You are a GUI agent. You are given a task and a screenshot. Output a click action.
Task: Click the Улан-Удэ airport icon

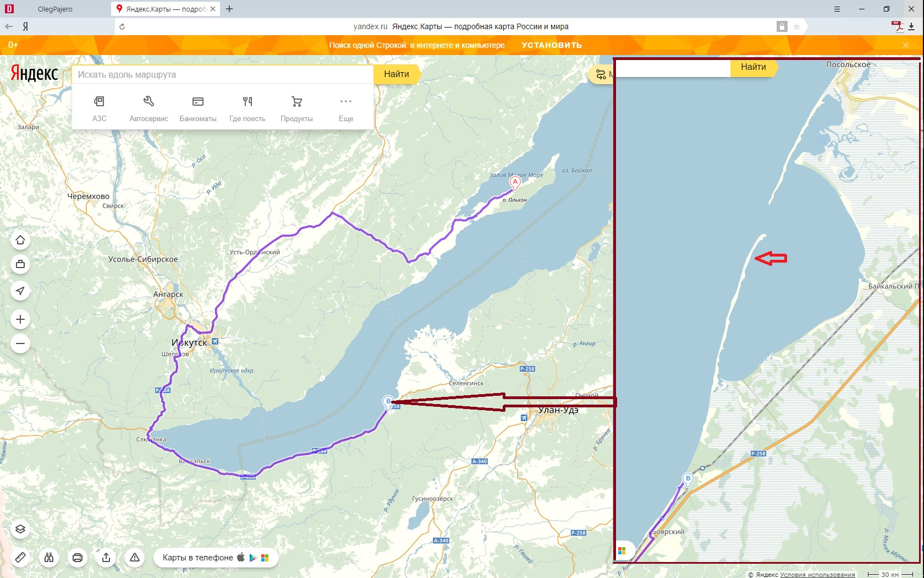coord(524,418)
